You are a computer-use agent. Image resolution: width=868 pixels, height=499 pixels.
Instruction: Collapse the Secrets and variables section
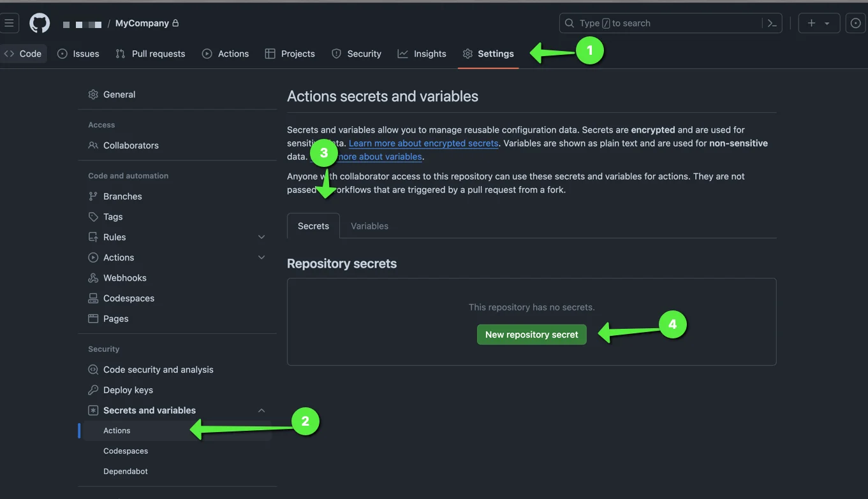pyautogui.click(x=261, y=410)
